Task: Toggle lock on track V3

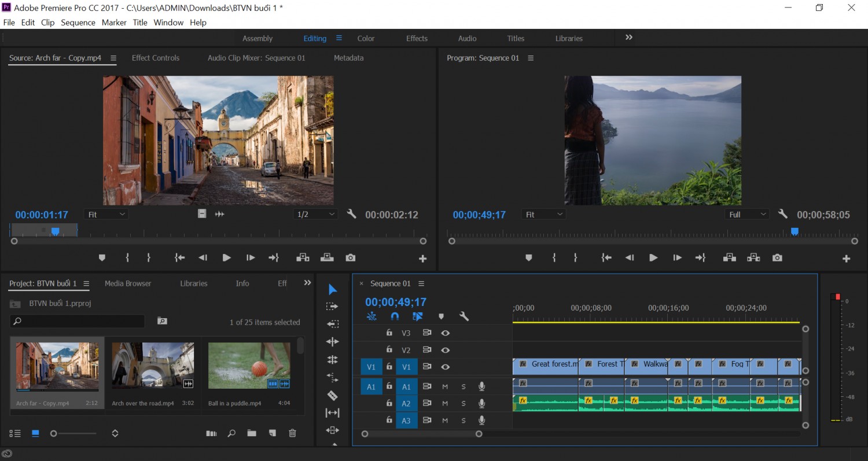Action: 389,333
